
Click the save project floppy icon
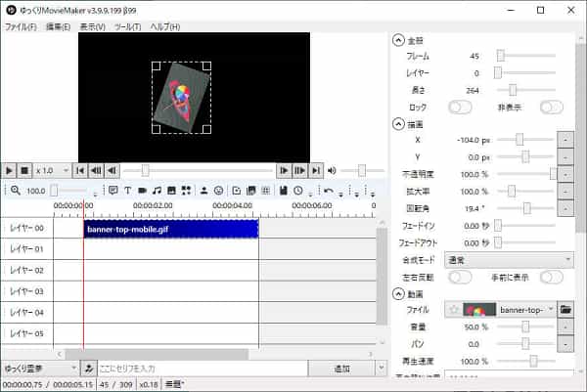point(284,191)
